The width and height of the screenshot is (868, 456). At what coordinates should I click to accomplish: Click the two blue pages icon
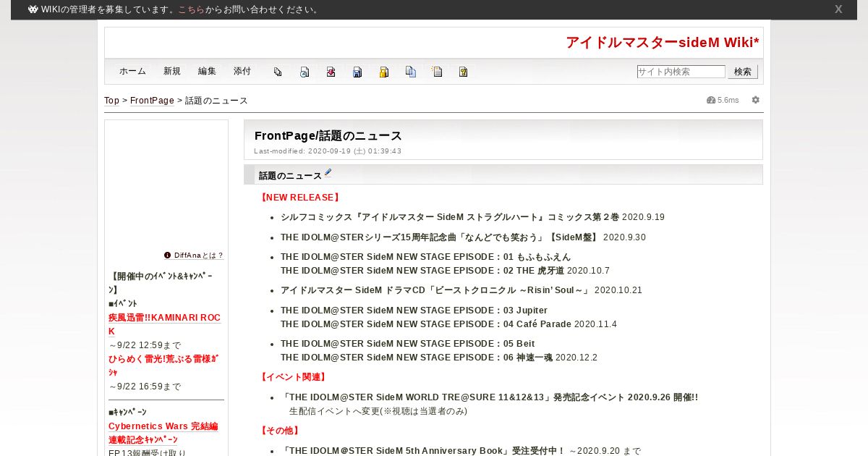coord(411,72)
